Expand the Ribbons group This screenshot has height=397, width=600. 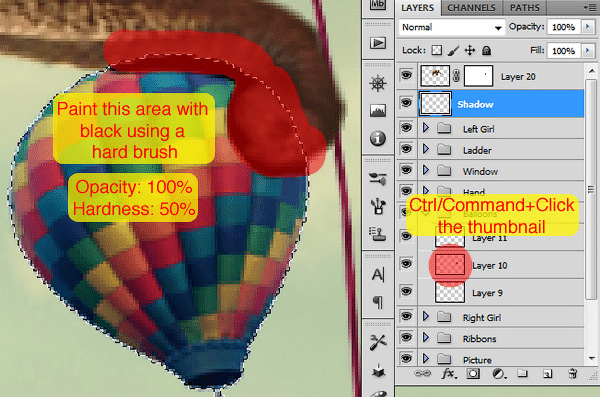point(426,338)
